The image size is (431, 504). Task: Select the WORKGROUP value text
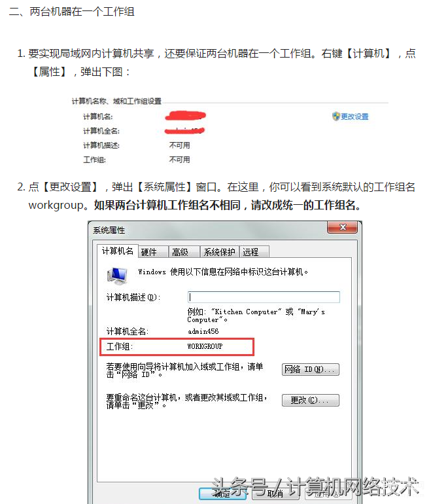[x=205, y=346]
